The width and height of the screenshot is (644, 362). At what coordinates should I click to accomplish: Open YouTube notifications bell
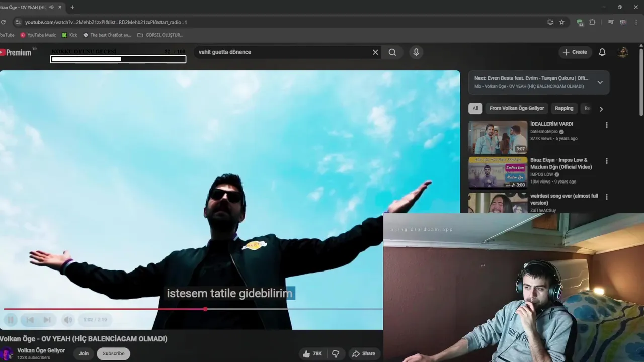pyautogui.click(x=602, y=52)
